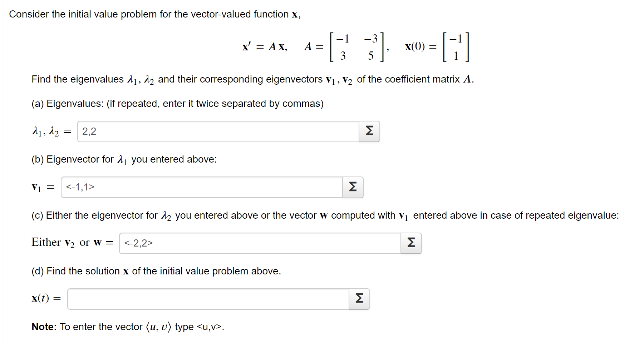Click the λ1, λ2 label before the answer box
The width and height of the screenshot is (644, 353).
point(50,131)
